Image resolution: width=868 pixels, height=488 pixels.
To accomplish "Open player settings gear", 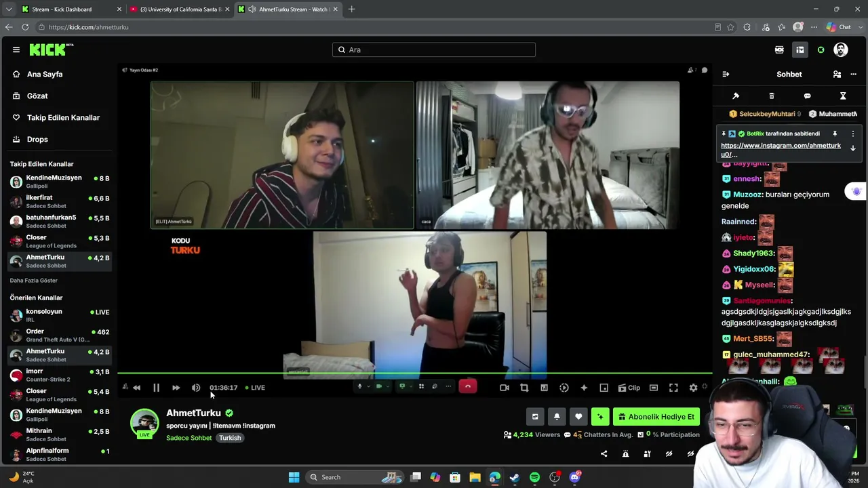I will click(693, 388).
